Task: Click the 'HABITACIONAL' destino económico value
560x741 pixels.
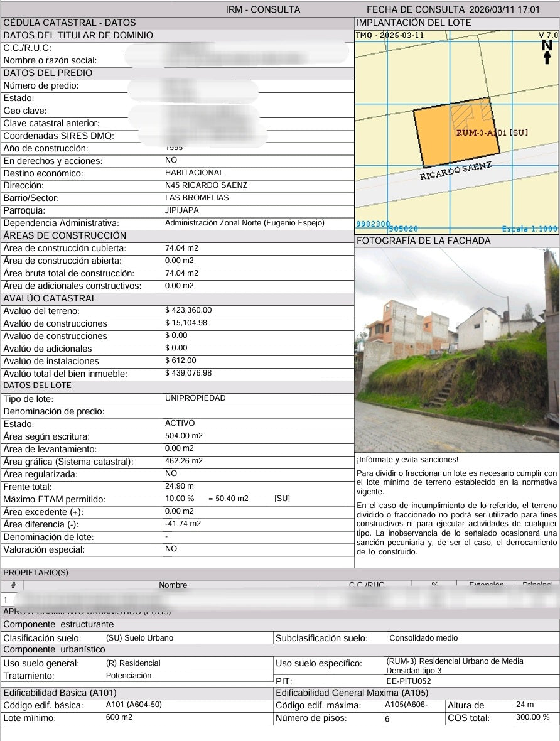Action: point(194,173)
